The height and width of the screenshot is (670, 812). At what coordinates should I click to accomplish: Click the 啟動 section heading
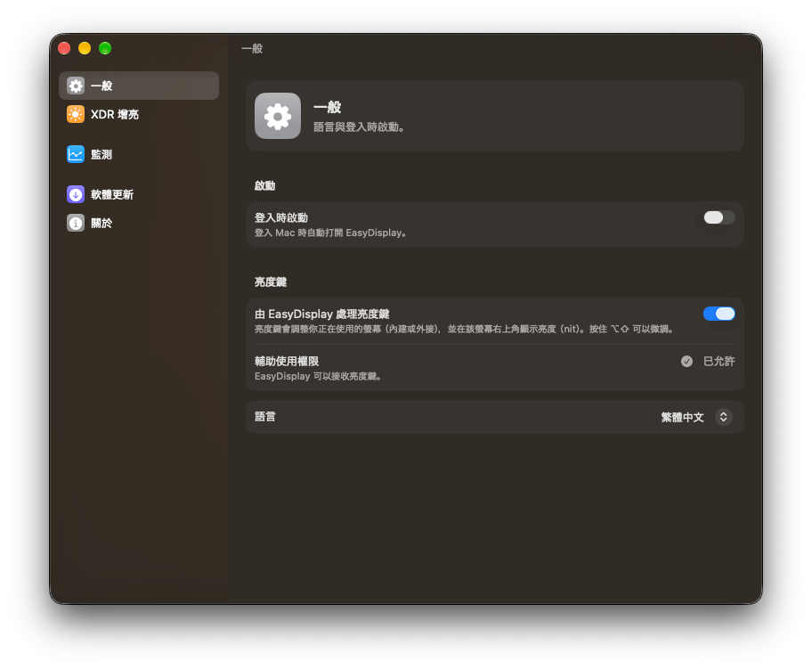(264, 185)
